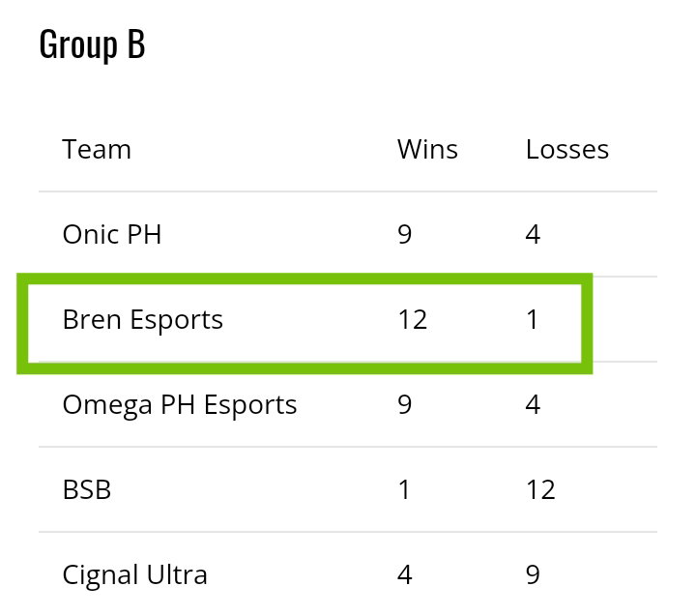Click Cignal Ultra losses value 9
The width and height of the screenshot is (696, 616).
[533, 574]
